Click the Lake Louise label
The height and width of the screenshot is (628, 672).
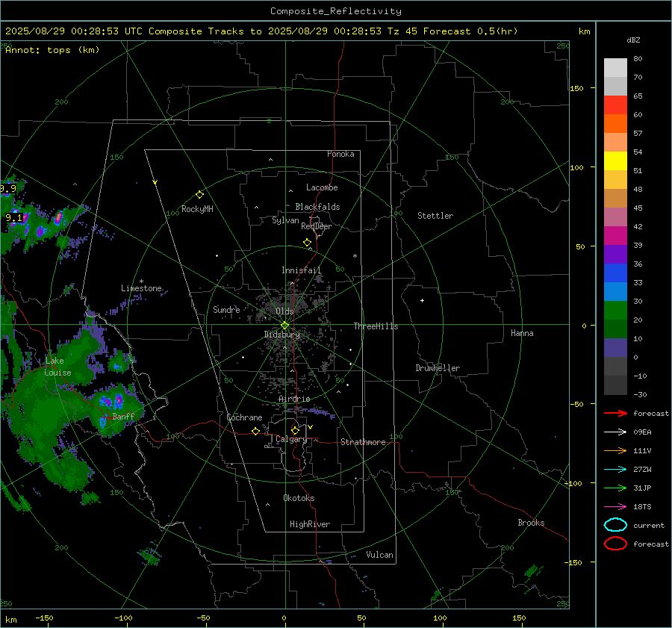[x=57, y=367]
